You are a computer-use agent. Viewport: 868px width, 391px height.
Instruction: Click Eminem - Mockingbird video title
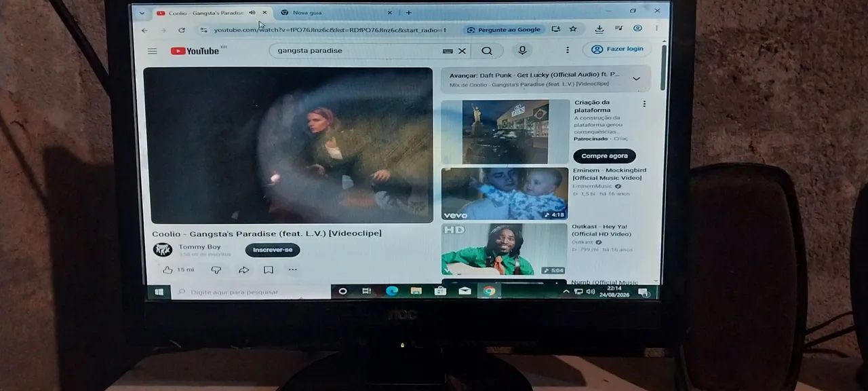tap(610, 174)
